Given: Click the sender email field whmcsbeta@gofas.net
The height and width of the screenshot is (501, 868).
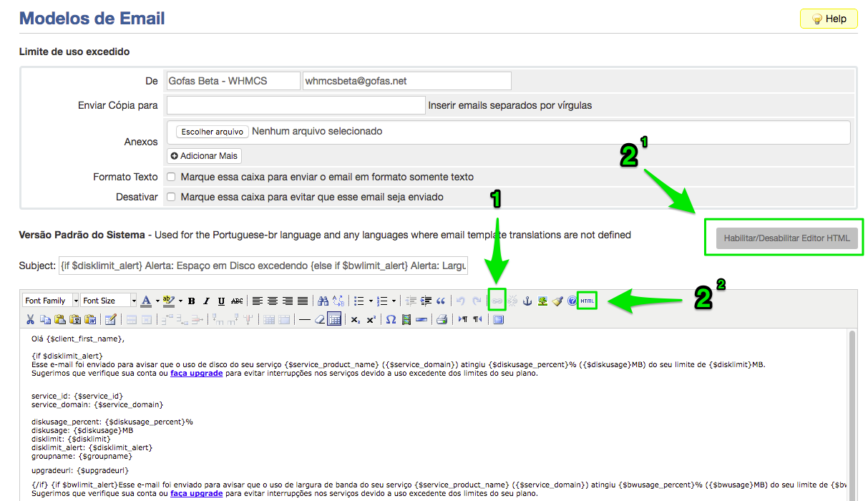Looking at the screenshot, I should 407,81.
